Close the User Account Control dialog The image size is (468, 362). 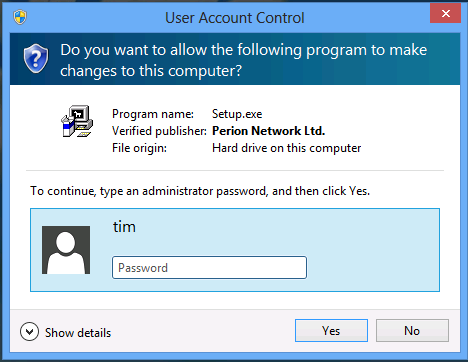[445, 13]
